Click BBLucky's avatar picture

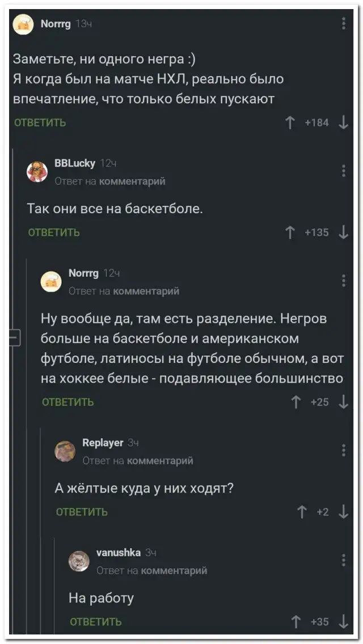click(38, 171)
